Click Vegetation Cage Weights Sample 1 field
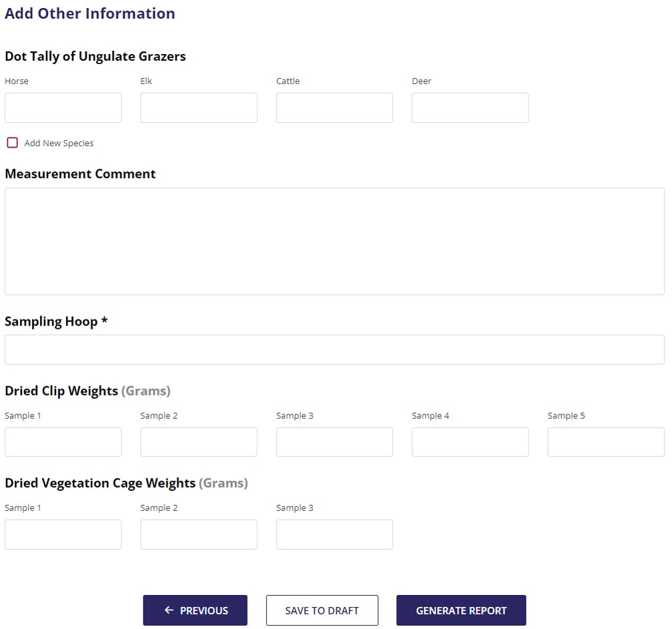Screen dimensions: 672x629 coord(63,534)
